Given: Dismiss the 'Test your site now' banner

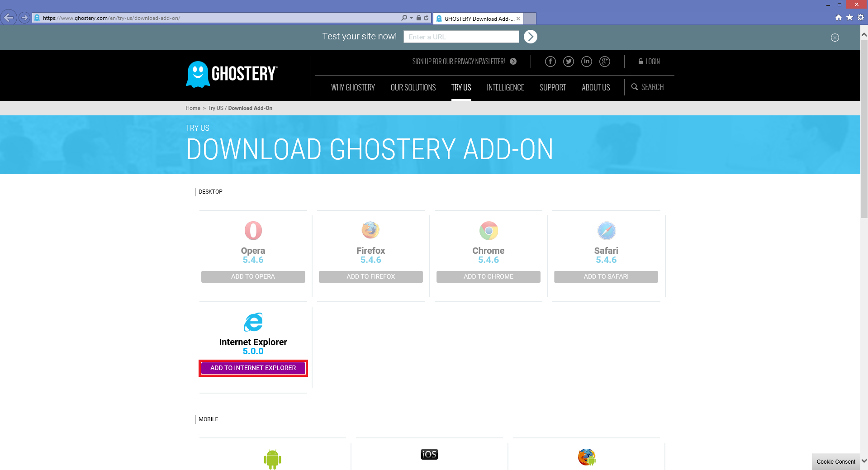Looking at the screenshot, I should coord(835,38).
